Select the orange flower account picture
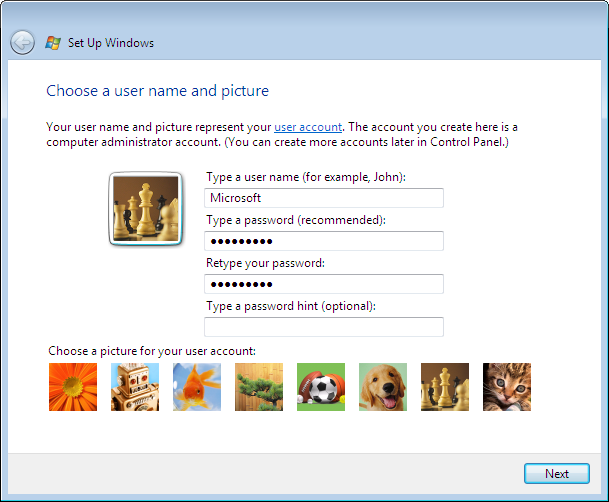The image size is (609, 502). pyautogui.click(x=73, y=387)
